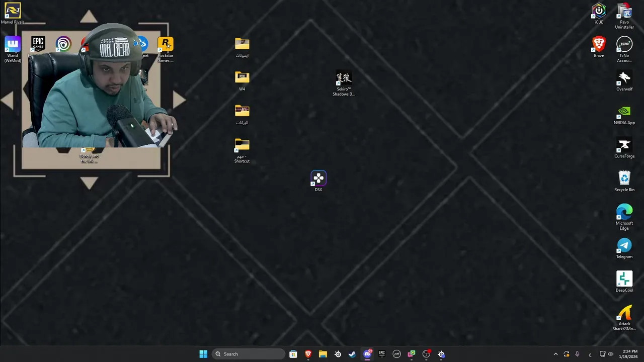The image size is (644, 362).
Task: Open Epic Games Launcher from the taskbar
Action: coord(382,354)
